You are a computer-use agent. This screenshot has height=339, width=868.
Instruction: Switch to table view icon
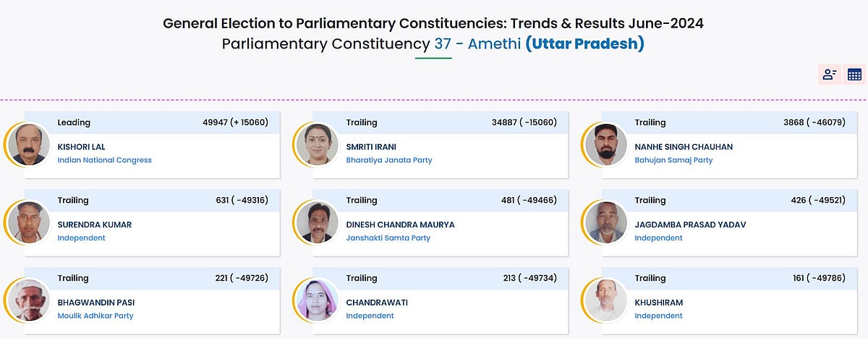tap(854, 74)
